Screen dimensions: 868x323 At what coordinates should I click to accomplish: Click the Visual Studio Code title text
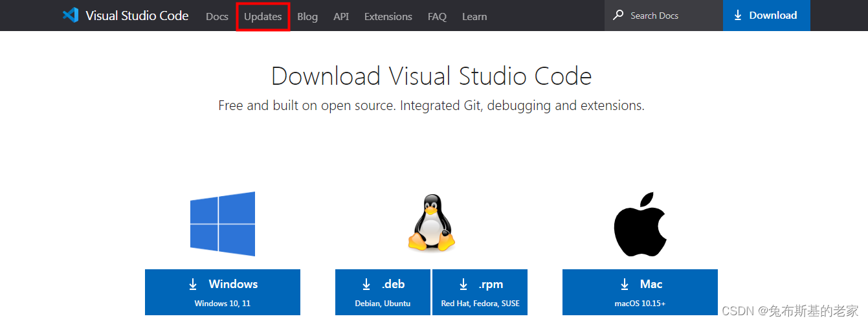[137, 16]
